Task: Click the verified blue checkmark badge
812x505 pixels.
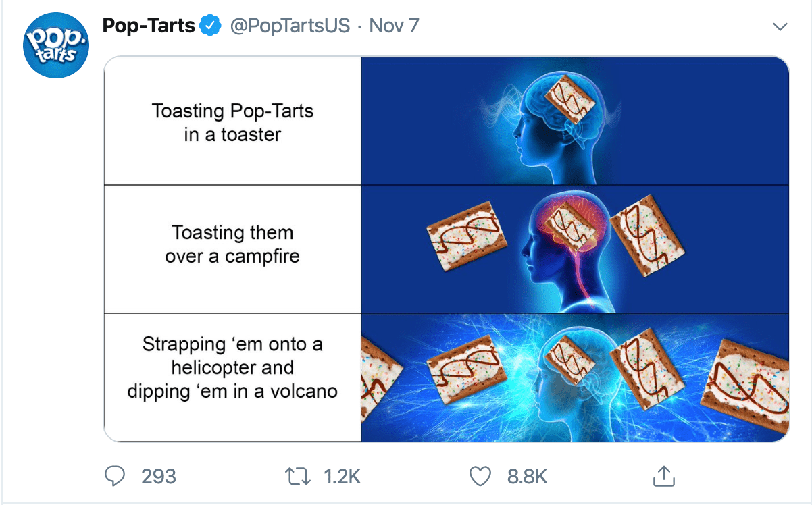Action: coord(210,24)
